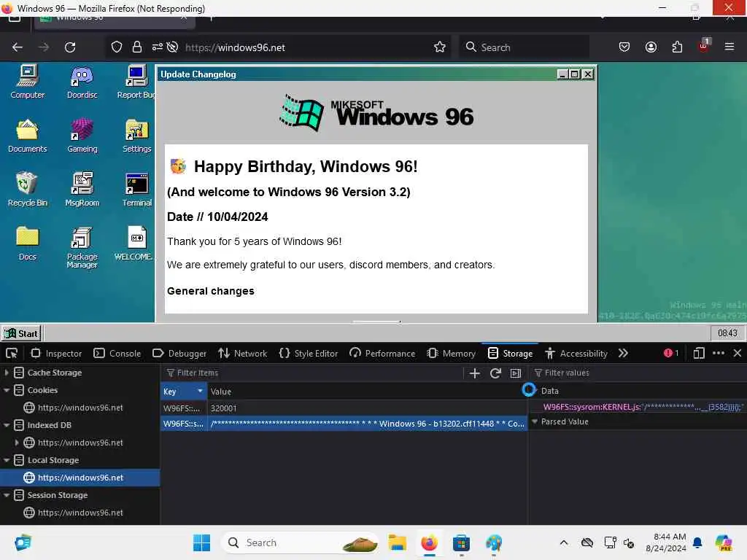Click the tracking protection shield icon
The image size is (747, 560).
[x=116, y=47]
